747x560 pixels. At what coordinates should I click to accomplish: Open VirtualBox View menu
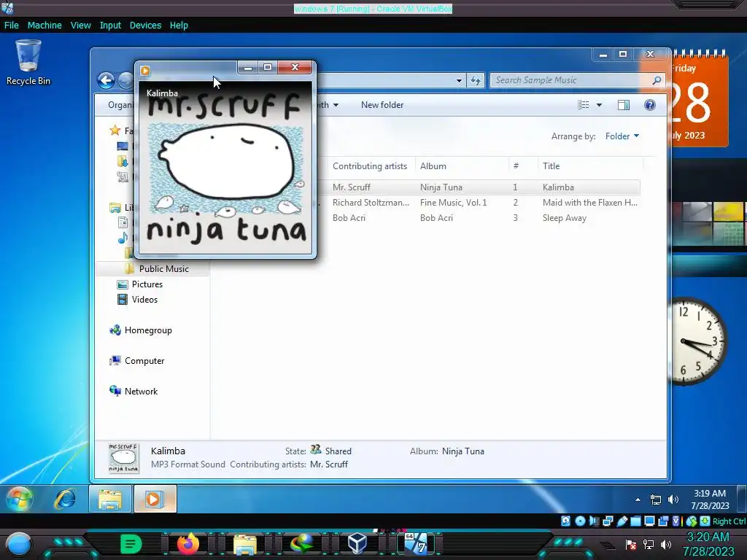coord(80,26)
